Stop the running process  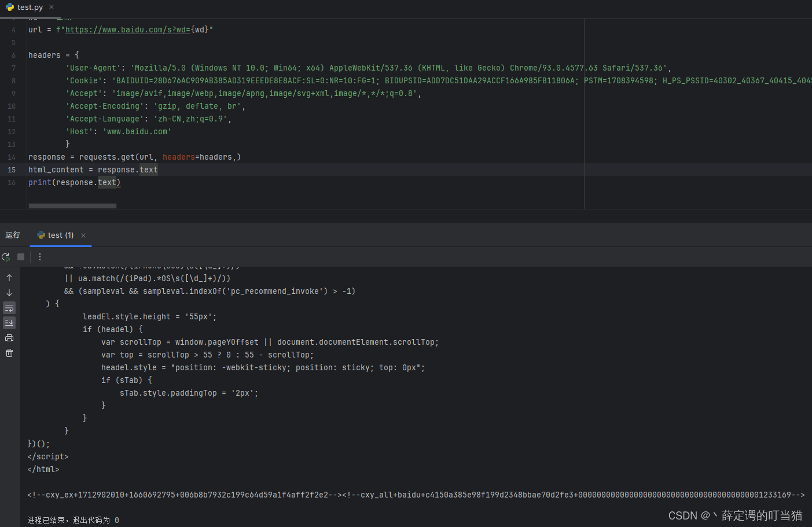[x=21, y=257]
